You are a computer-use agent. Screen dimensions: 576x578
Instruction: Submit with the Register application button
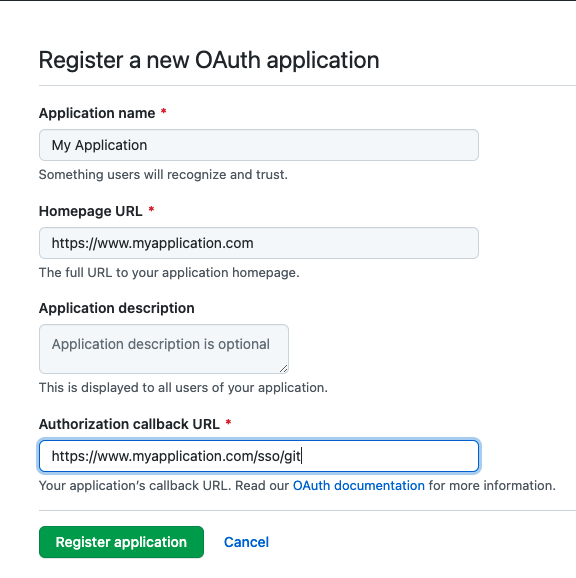(121, 542)
